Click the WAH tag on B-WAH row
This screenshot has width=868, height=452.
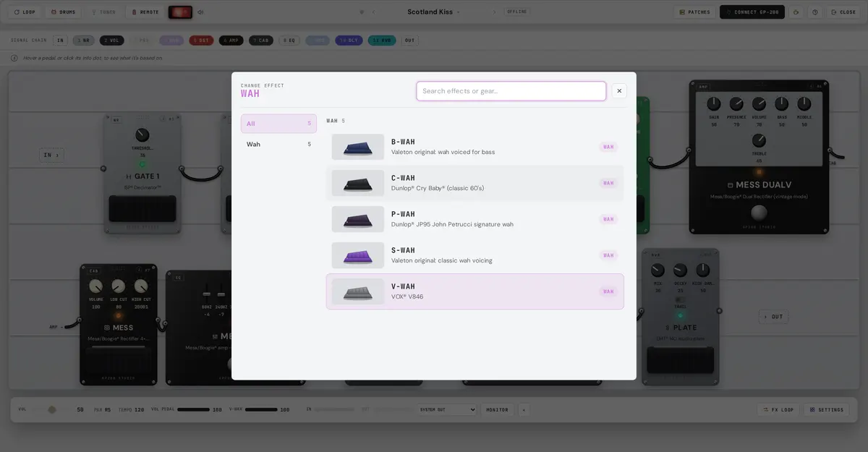pyautogui.click(x=608, y=147)
